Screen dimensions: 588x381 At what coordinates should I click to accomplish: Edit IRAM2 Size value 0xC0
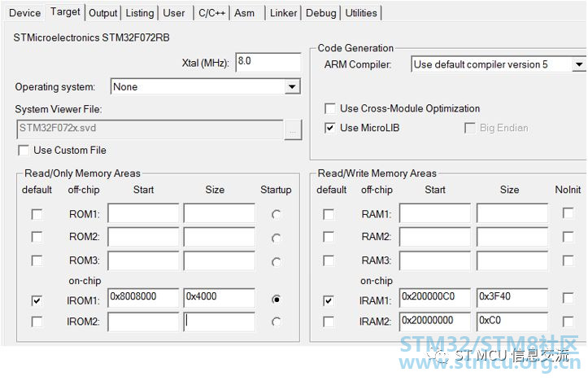512,322
